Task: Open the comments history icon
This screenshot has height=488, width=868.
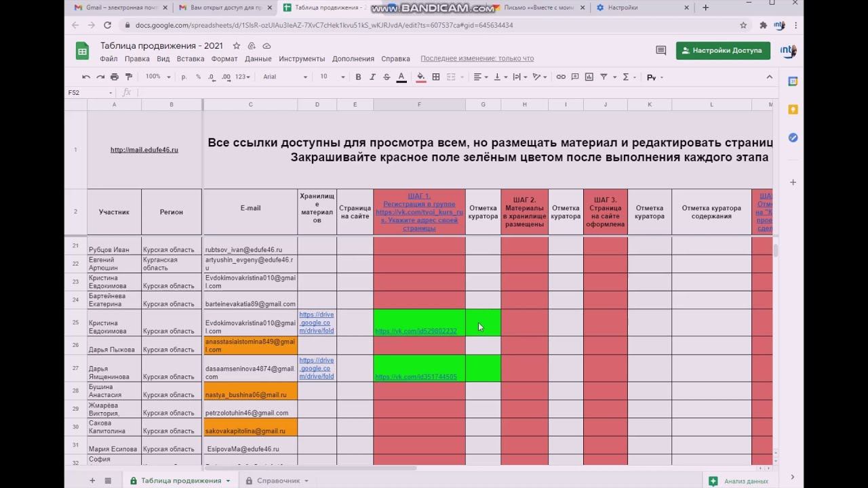Action: [x=660, y=50]
